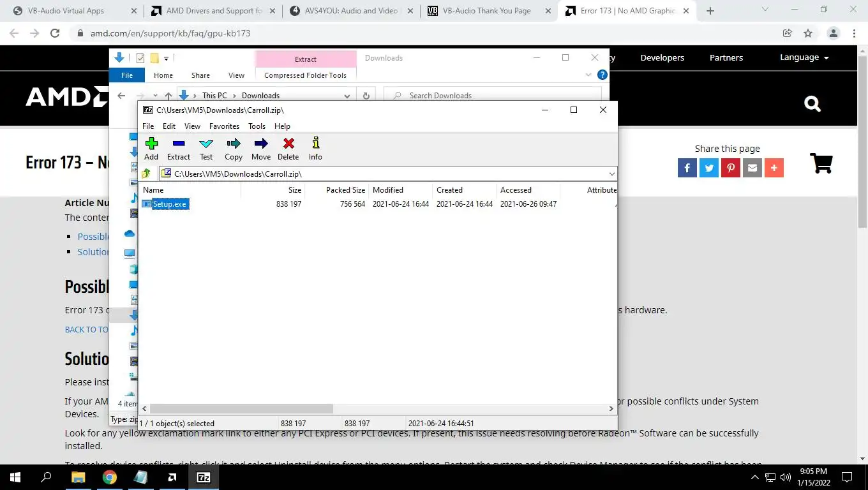Open the Tools menu in 7-Zip
The height and width of the screenshot is (490, 868).
click(x=257, y=126)
